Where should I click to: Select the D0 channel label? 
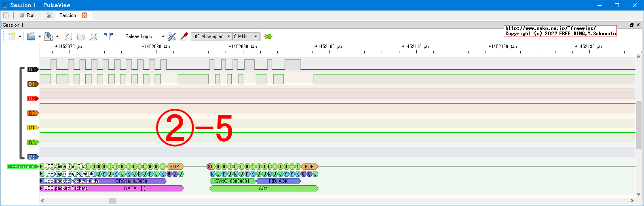[32, 70]
